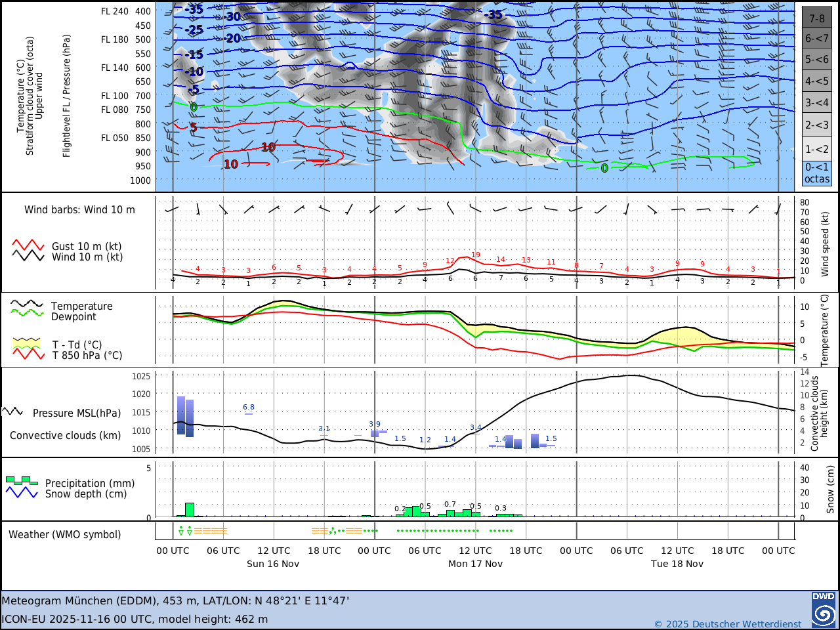Click the 1005 hPa pressure MSL axis value

(141, 450)
